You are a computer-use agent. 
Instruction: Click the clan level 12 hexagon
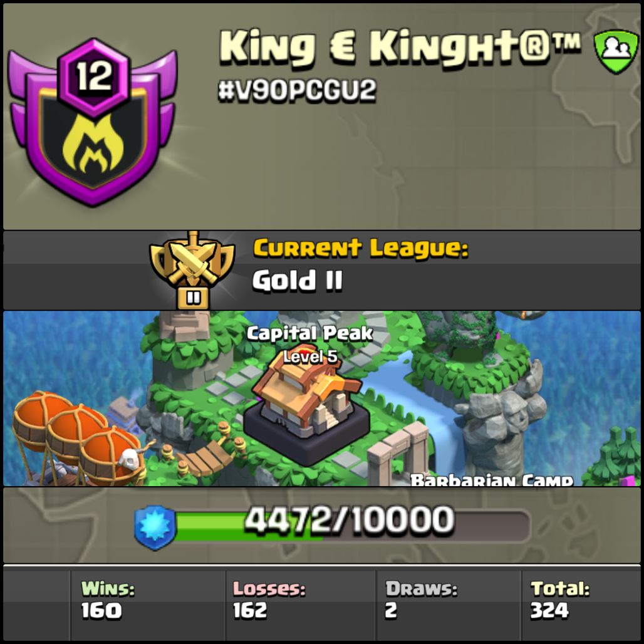pyautogui.click(x=94, y=77)
